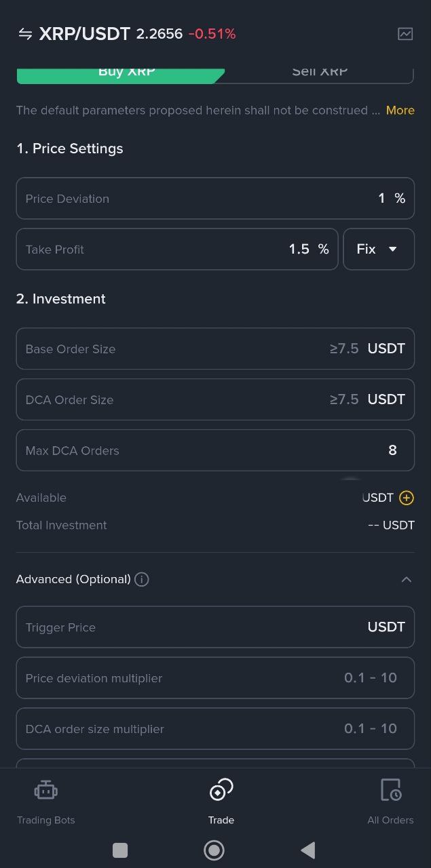Viewport: 431px width, 868px height.
Task: Open All Orders icon
Action: 390,791
